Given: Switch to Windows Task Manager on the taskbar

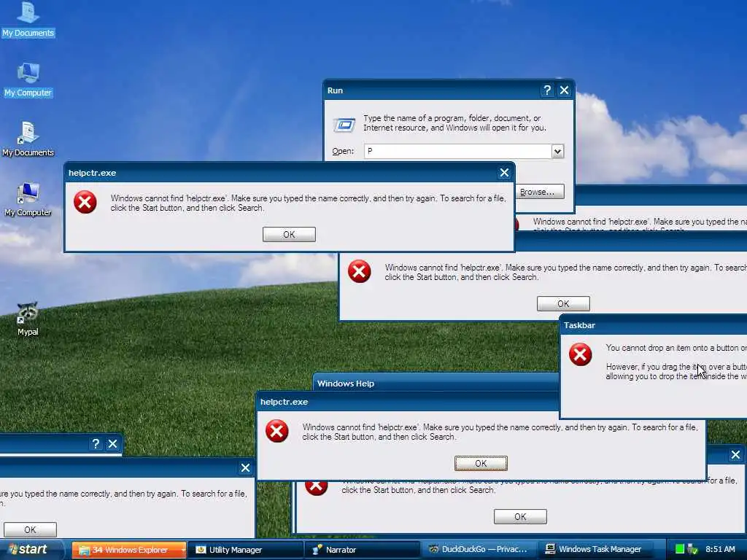Looking at the screenshot, I should [x=595, y=550].
